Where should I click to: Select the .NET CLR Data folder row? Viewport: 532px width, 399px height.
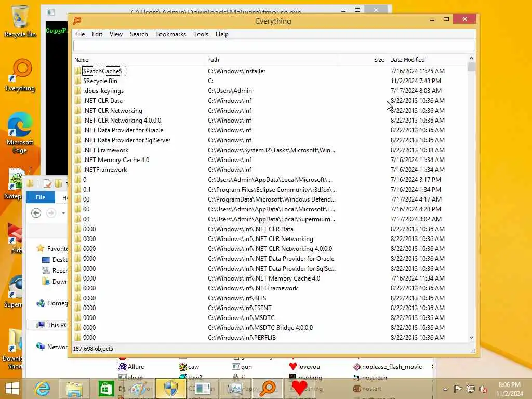click(270, 100)
